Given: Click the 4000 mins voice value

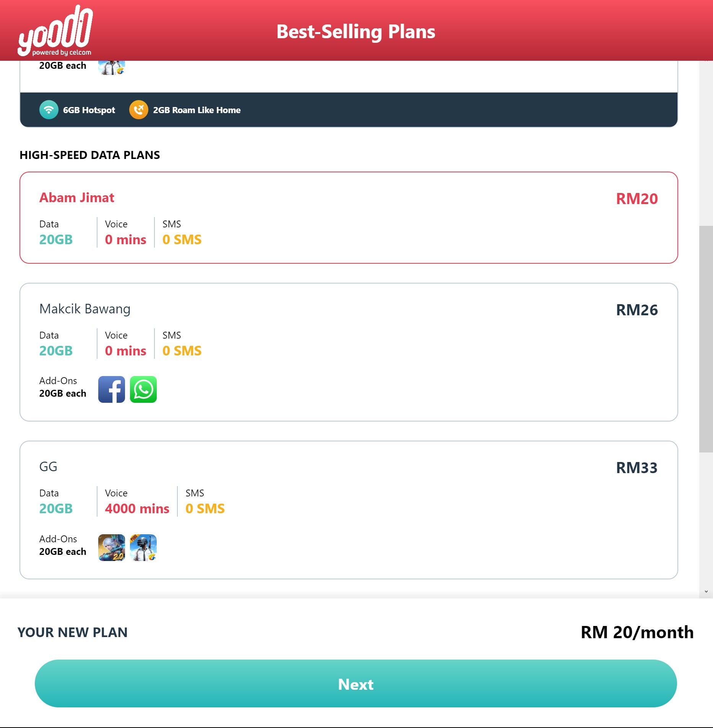Looking at the screenshot, I should pos(137,508).
